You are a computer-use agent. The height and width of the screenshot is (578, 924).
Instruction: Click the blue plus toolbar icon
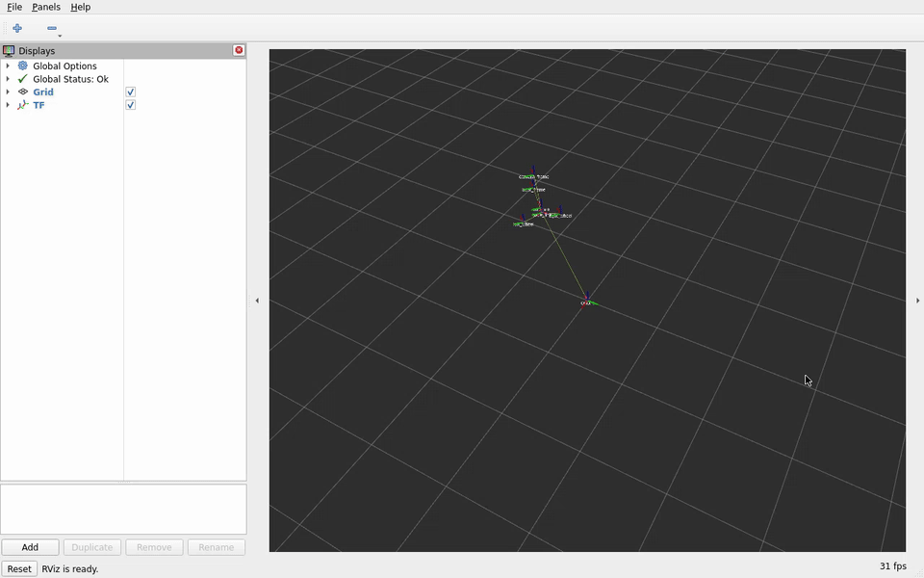[x=17, y=28]
